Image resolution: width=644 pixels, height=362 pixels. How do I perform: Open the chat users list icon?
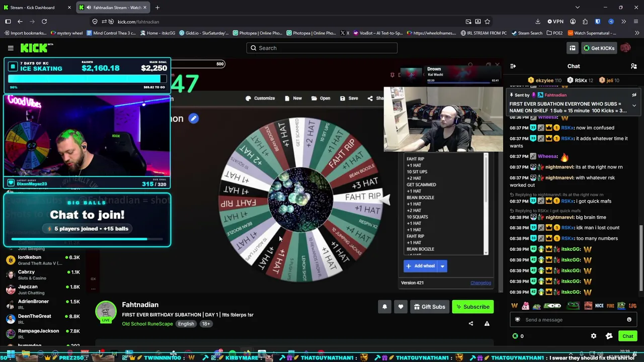[x=634, y=66]
